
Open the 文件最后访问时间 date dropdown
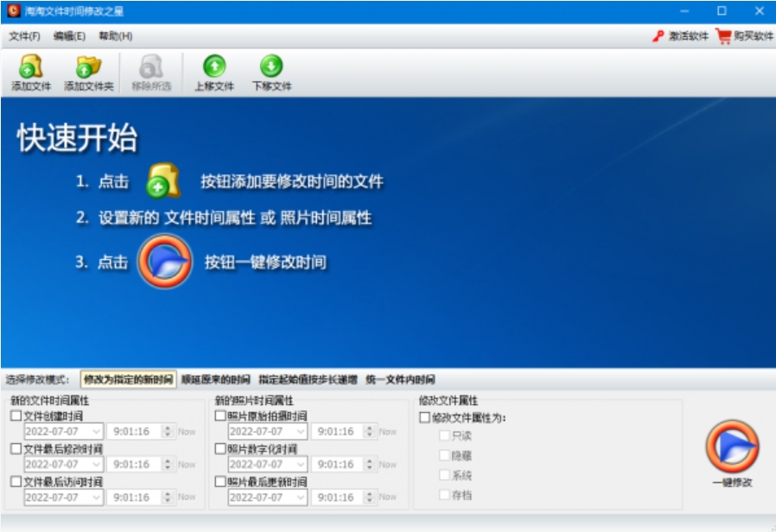coord(96,497)
